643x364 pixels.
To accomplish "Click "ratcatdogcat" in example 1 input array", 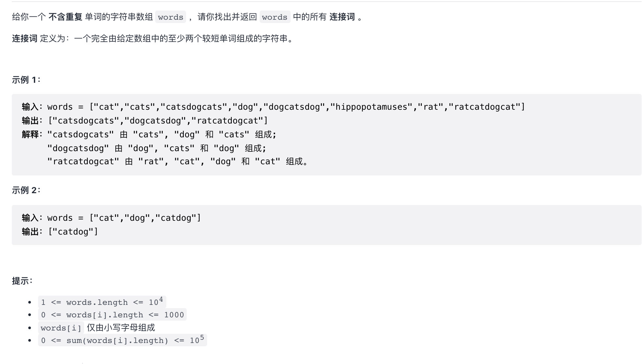I will (x=485, y=107).
